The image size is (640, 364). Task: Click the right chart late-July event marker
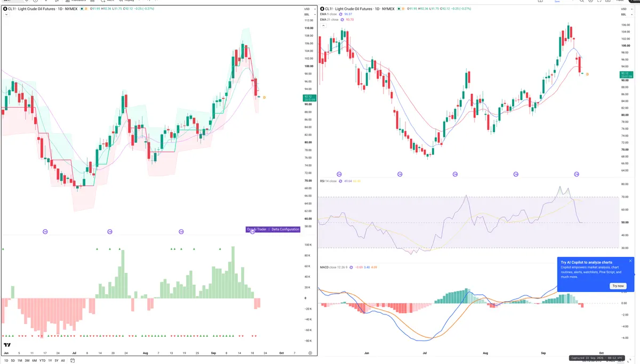[x=455, y=174]
